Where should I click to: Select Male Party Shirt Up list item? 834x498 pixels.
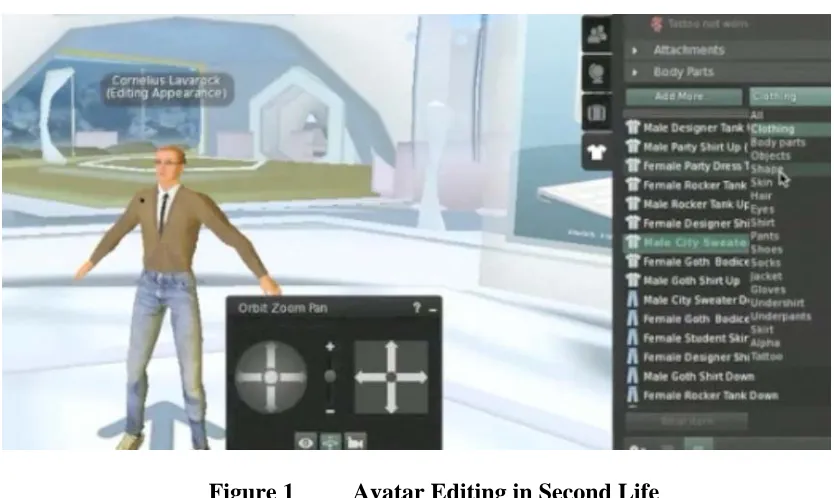click(x=687, y=147)
